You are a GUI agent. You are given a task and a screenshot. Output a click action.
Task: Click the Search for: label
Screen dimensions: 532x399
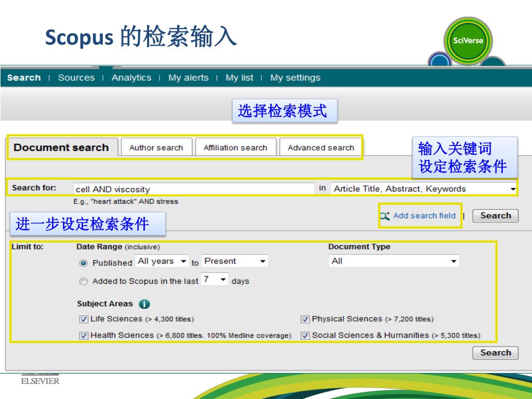coord(34,188)
